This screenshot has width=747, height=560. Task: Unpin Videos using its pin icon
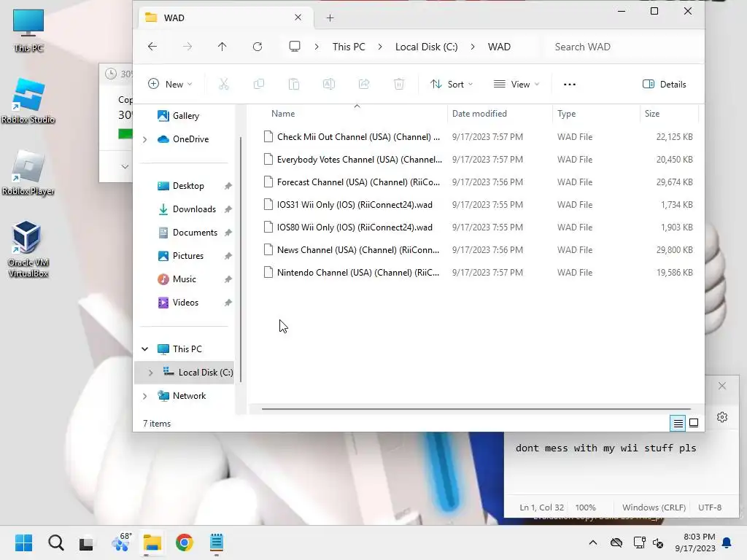click(x=228, y=303)
